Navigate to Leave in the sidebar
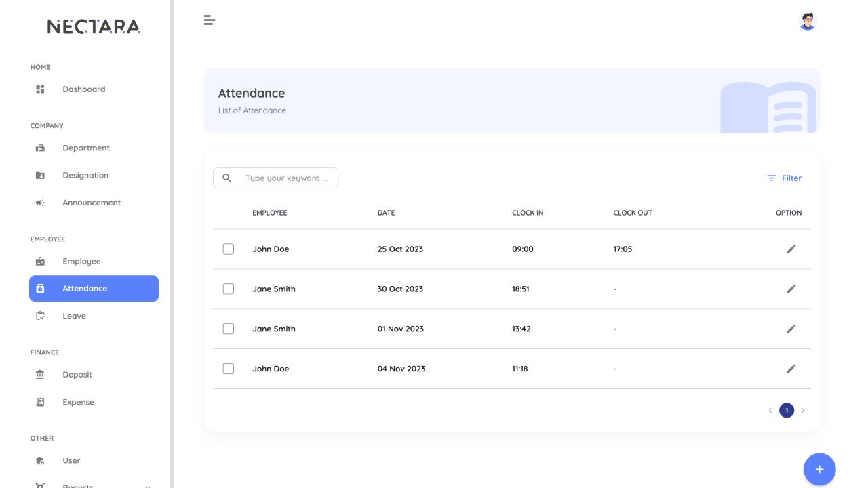 (x=74, y=316)
